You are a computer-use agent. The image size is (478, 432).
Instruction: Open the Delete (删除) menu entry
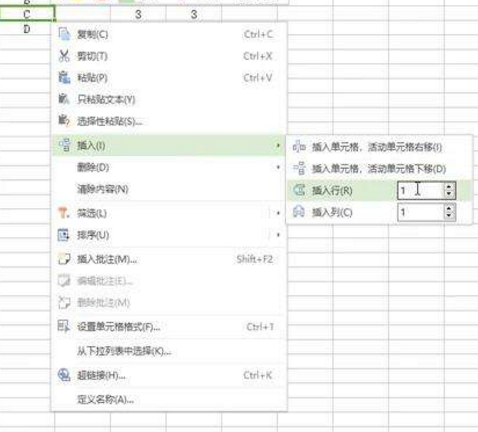169,167
